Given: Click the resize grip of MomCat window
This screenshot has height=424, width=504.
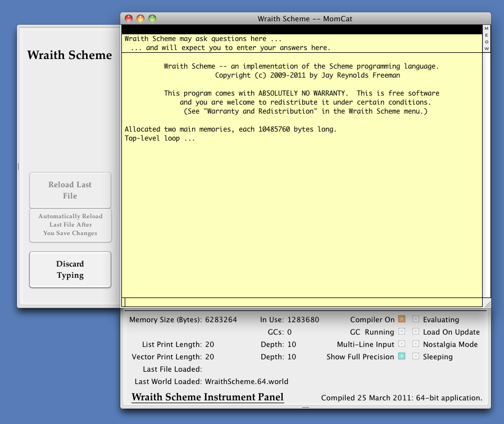Looking at the screenshot, I should point(487,303).
